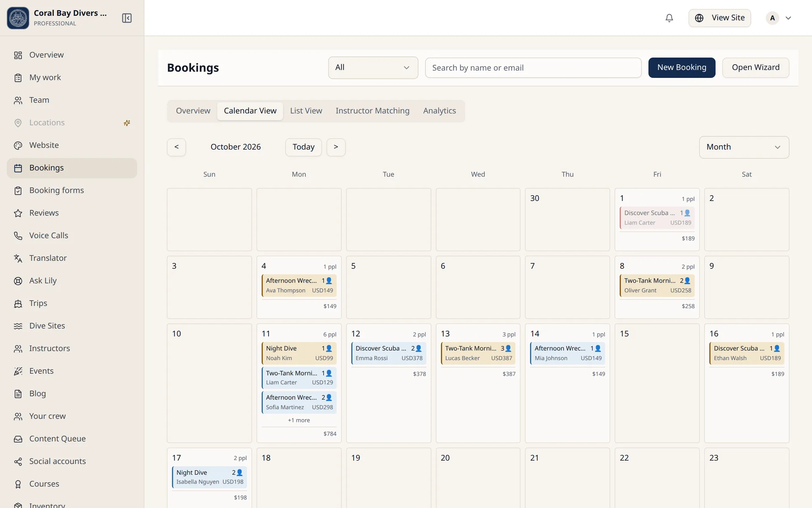Image resolution: width=812 pixels, height=508 pixels.
Task: Click the Dive Sites waves icon
Action: pos(18,326)
